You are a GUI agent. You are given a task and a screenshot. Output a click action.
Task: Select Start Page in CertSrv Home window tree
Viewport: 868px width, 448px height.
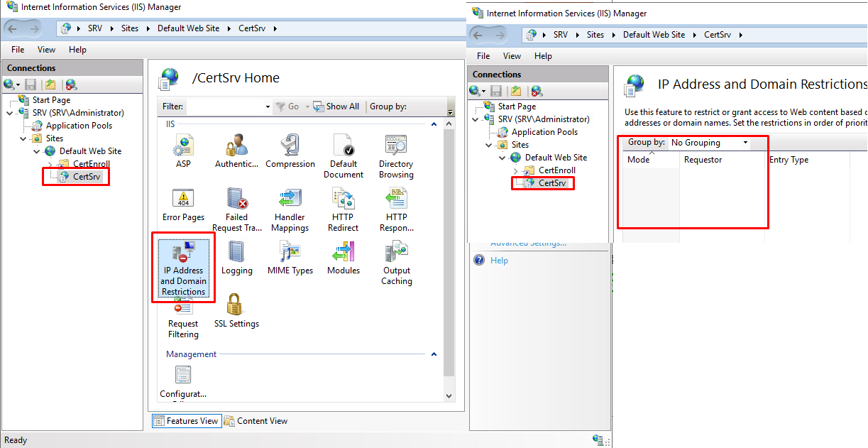pyautogui.click(x=51, y=100)
